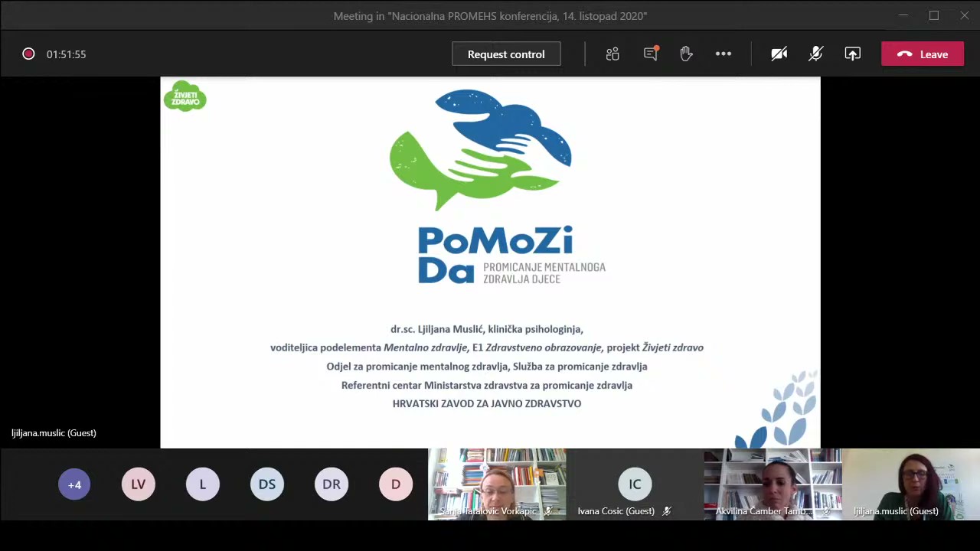Click the presenter label ljiljana.muslic (Guest)
Viewport: 980px width, 551px height.
coord(54,433)
